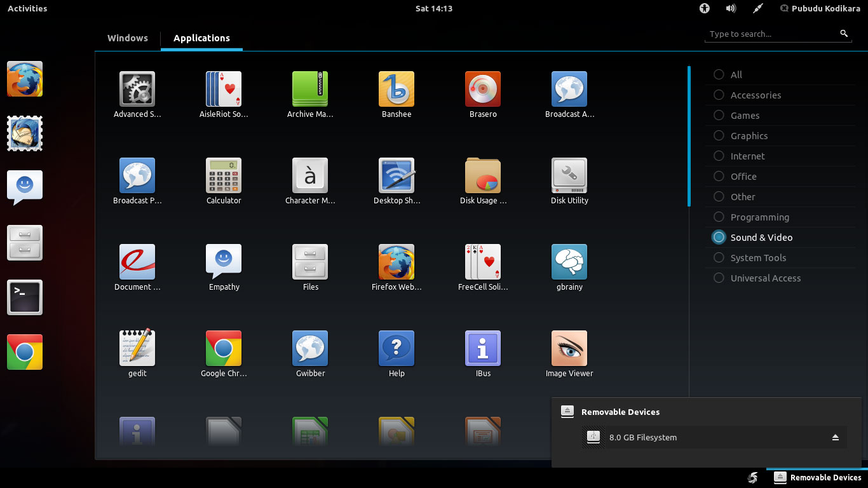Screen dimensions: 868x488
Task: Open the volume menu in top bar
Action: (731, 8)
